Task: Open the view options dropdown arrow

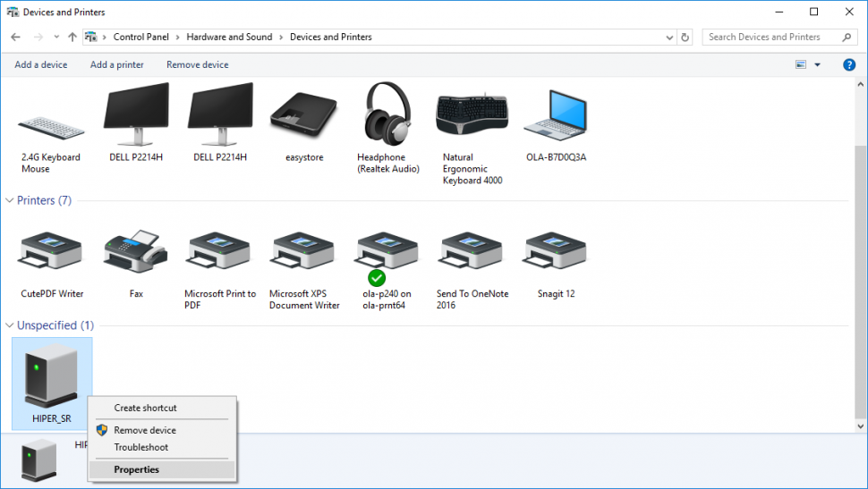Action: click(x=817, y=65)
